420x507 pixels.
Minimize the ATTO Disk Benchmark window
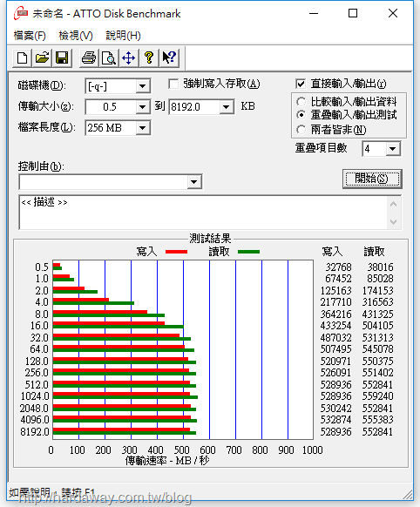314,14
